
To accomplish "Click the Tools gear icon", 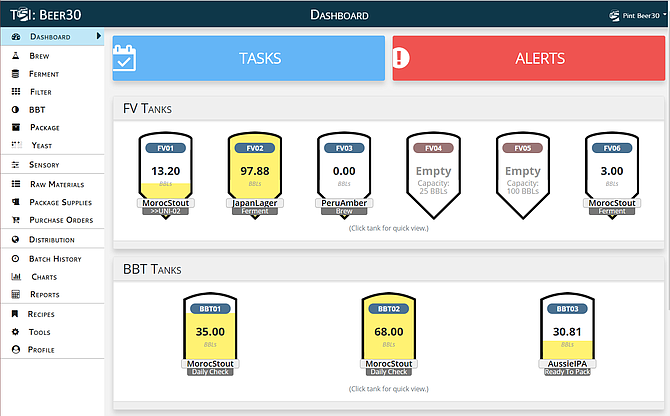I will point(15,332).
